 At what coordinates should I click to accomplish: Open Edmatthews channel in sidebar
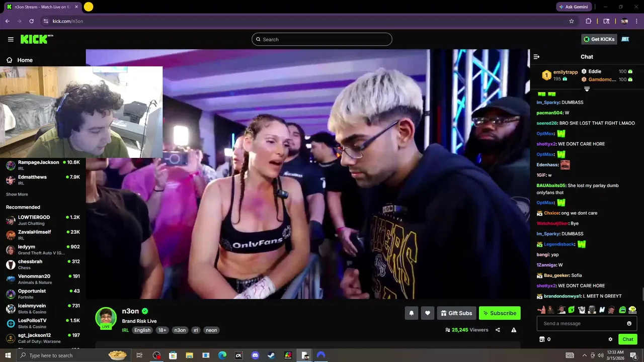43,179
